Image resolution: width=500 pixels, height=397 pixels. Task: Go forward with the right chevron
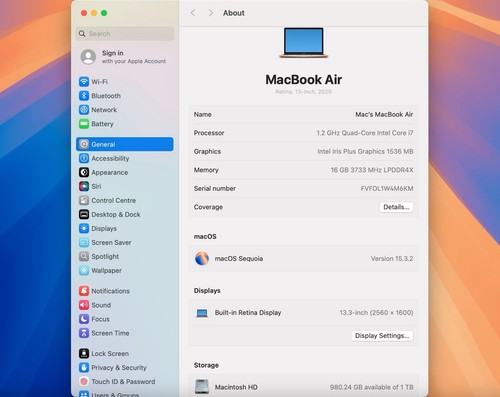211,13
